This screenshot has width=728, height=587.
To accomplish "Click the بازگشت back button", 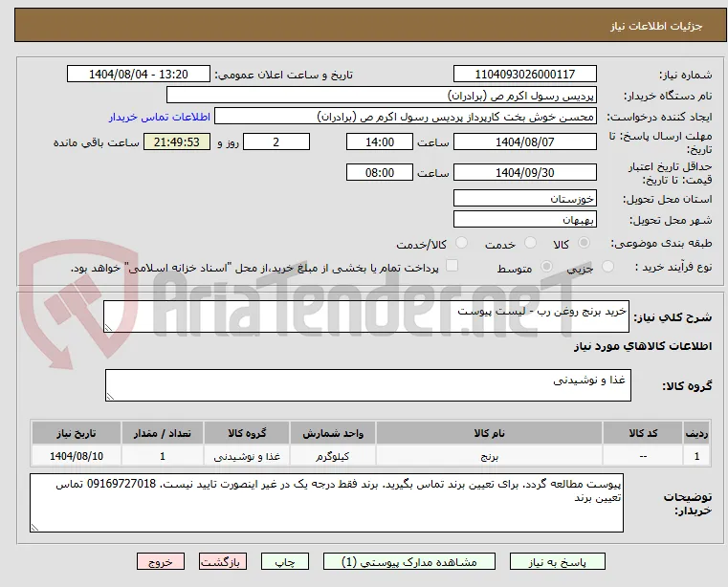I will [223, 561].
